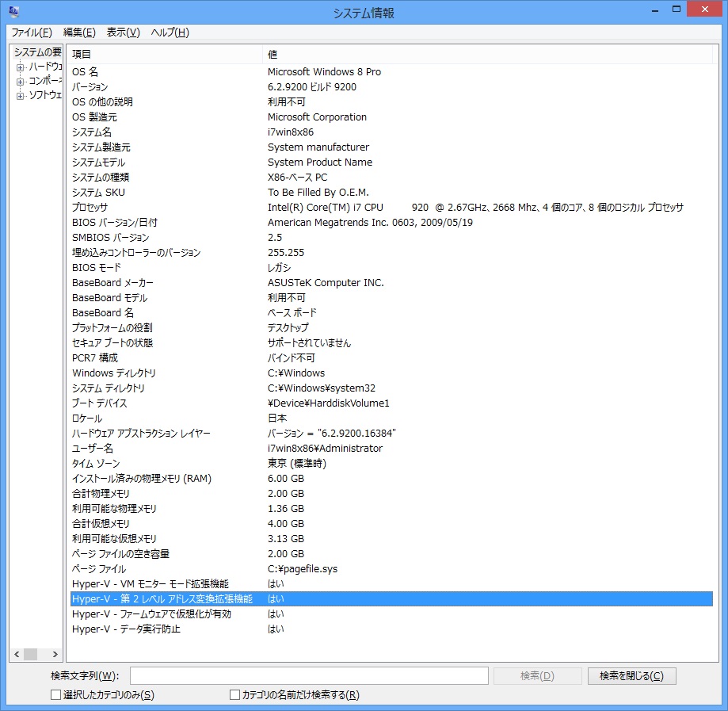Select the BaseBoard モデル row
Viewport: 728px width, 711px height.
(391, 297)
